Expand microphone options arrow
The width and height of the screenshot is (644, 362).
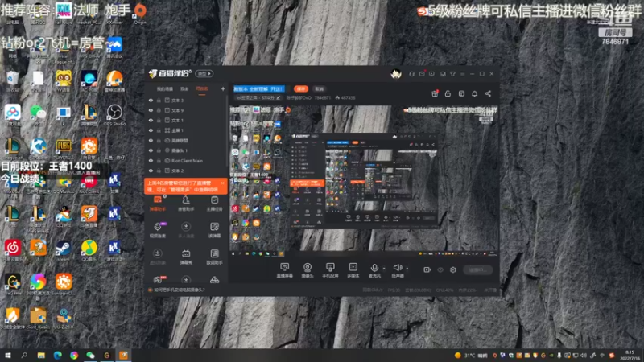384,269
